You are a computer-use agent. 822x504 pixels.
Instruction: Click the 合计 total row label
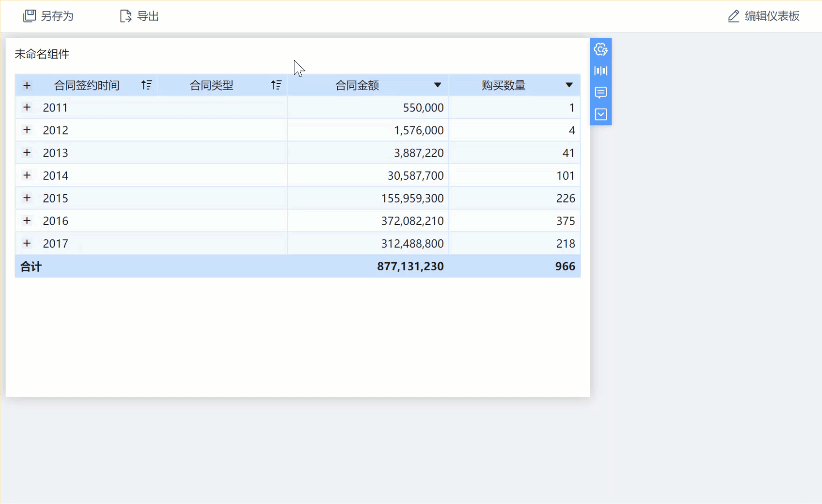click(31, 266)
